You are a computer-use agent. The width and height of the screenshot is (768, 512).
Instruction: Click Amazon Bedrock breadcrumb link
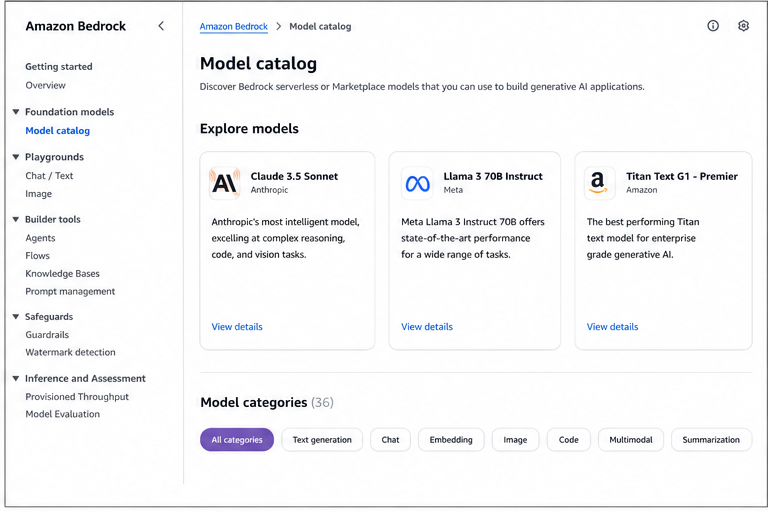tap(234, 26)
